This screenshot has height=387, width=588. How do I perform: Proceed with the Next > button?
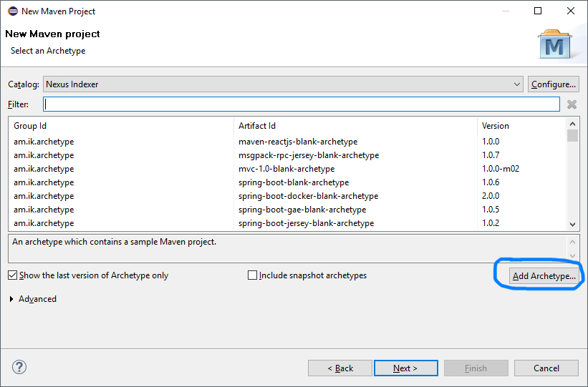[x=406, y=368]
